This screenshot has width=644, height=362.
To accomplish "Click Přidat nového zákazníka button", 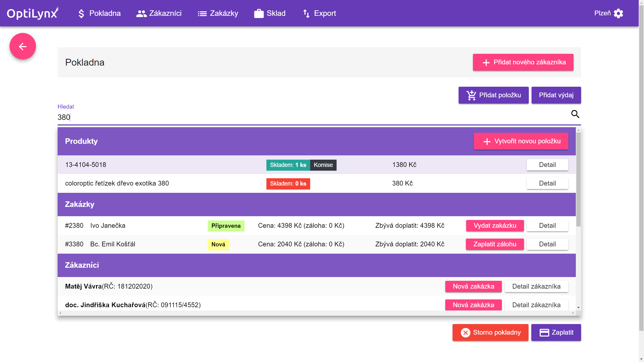I will click(523, 62).
